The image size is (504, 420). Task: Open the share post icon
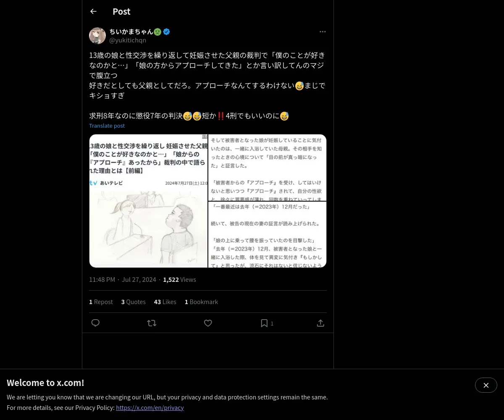coord(320,323)
